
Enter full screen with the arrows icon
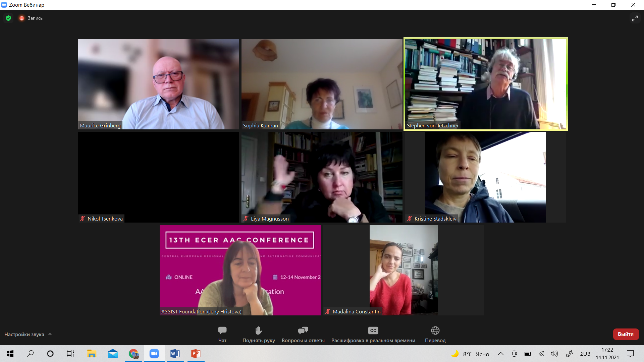coord(635,18)
